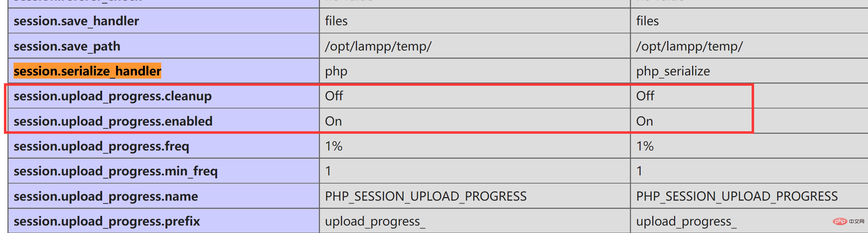
Task: Click local value /opt/lampp/temp/
Action: click(378, 46)
